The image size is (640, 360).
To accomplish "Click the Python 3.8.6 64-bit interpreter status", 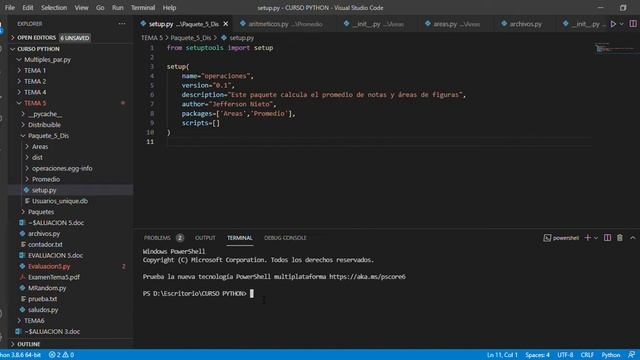I will coord(20,355).
